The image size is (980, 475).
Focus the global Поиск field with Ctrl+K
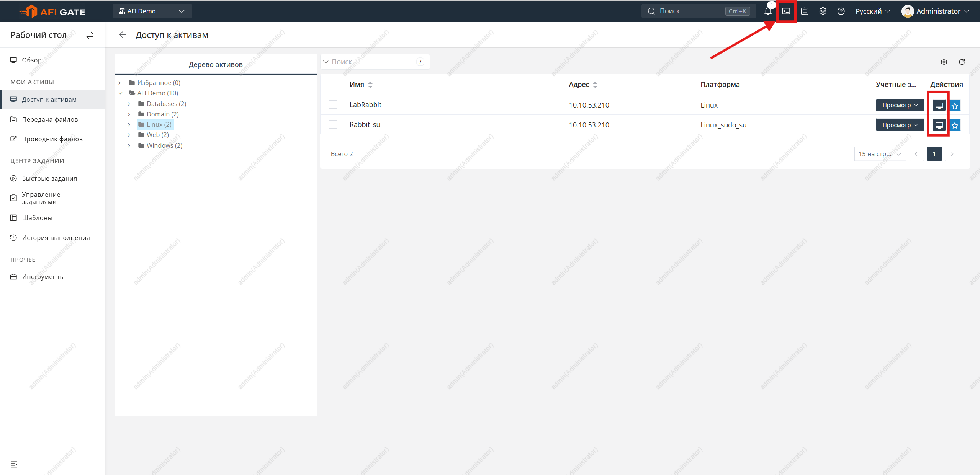click(x=699, y=11)
